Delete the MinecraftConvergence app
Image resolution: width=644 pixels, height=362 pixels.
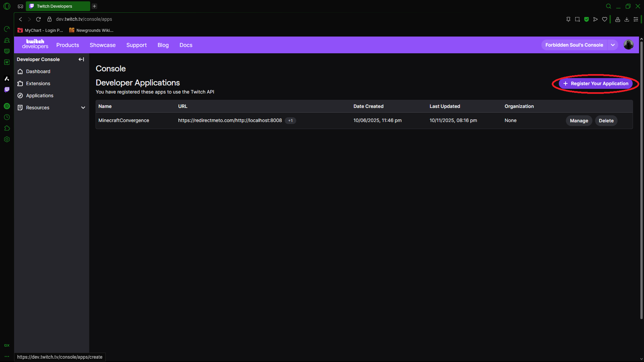606,121
